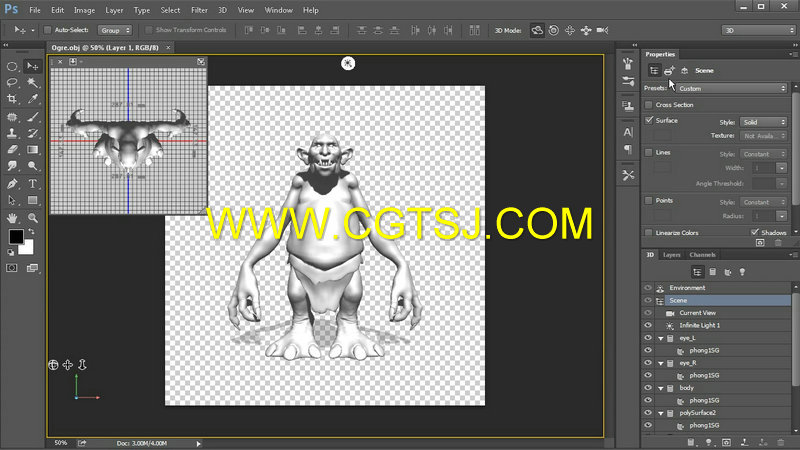The width and height of the screenshot is (800, 450).
Task: Choose Rotate 3D Object mode in options bar
Action: pos(537,30)
